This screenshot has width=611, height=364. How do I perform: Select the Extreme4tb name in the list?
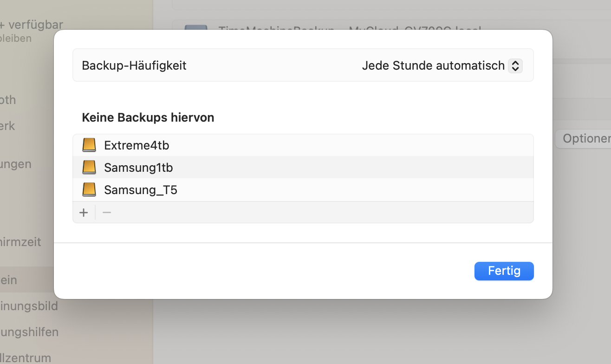(136, 145)
